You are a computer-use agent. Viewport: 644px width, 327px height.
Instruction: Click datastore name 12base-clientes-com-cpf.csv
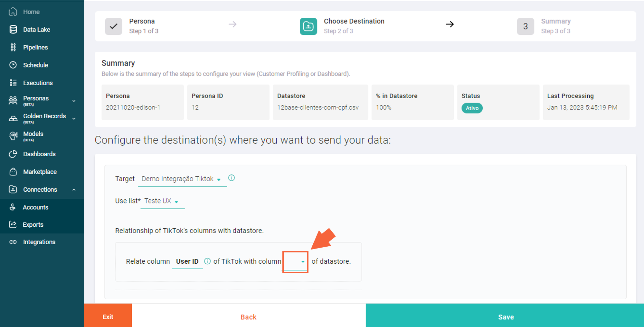point(318,107)
